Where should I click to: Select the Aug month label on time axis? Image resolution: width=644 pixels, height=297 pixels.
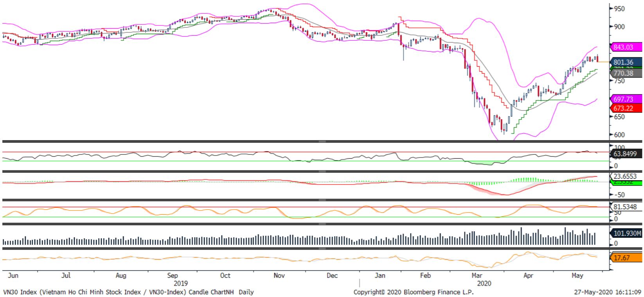coord(121,275)
